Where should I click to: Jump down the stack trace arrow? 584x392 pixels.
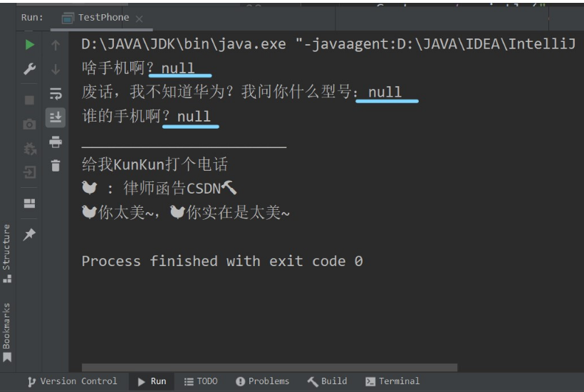pyautogui.click(x=56, y=69)
